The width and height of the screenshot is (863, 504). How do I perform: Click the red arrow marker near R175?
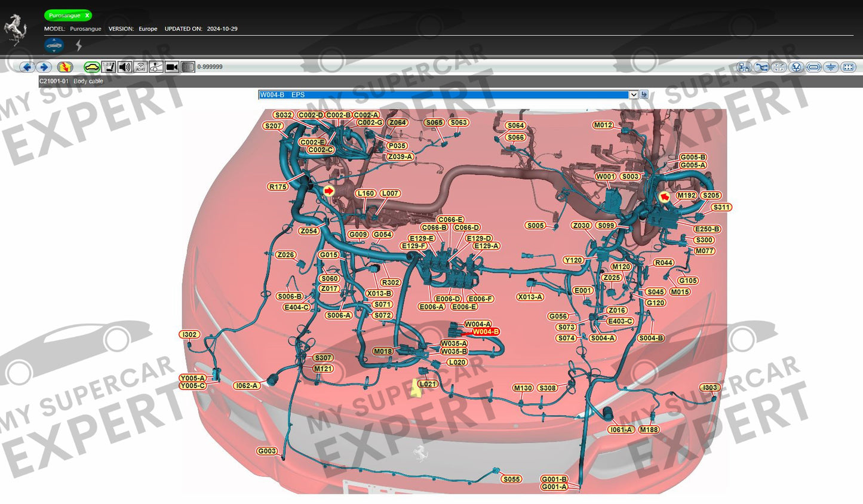pyautogui.click(x=328, y=190)
